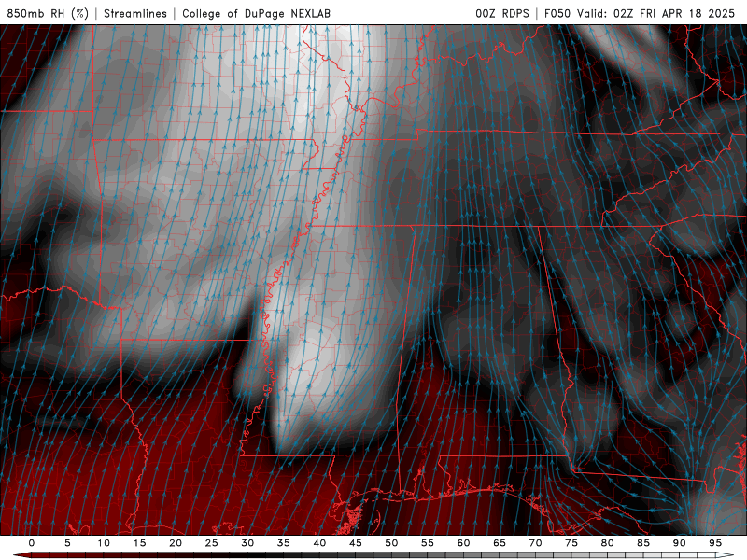
Task: Click the "F050 Valid: 02Z FRI APR 18 2025" text
Action: coord(640,13)
